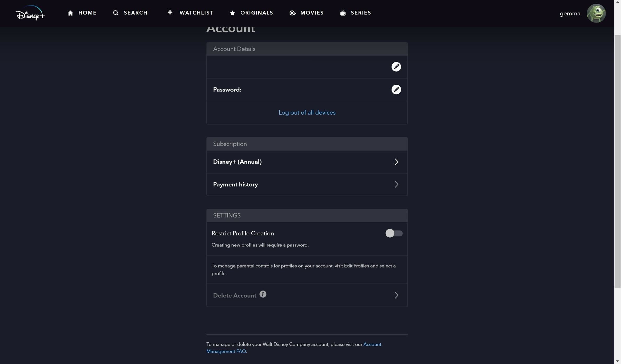Open the gemma profile avatar
The width and height of the screenshot is (621, 364).
click(596, 13)
